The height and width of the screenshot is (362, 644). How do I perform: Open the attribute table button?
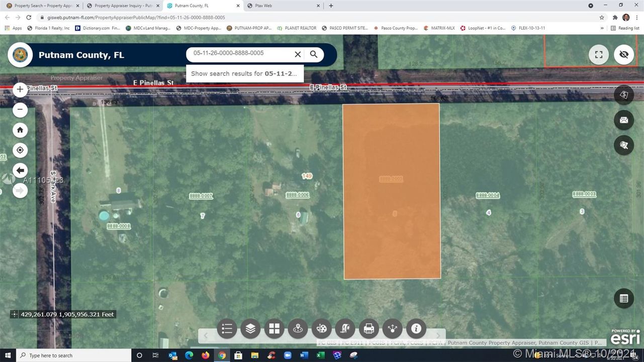[624, 298]
